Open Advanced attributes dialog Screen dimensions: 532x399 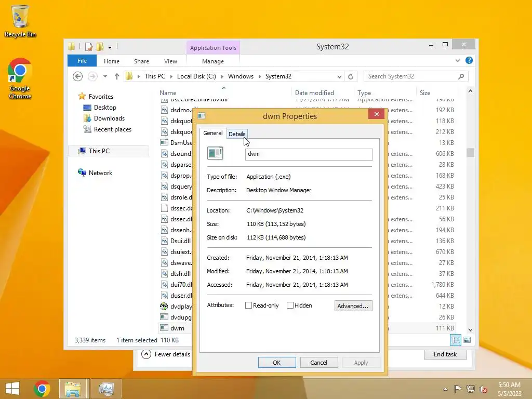(x=353, y=305)
